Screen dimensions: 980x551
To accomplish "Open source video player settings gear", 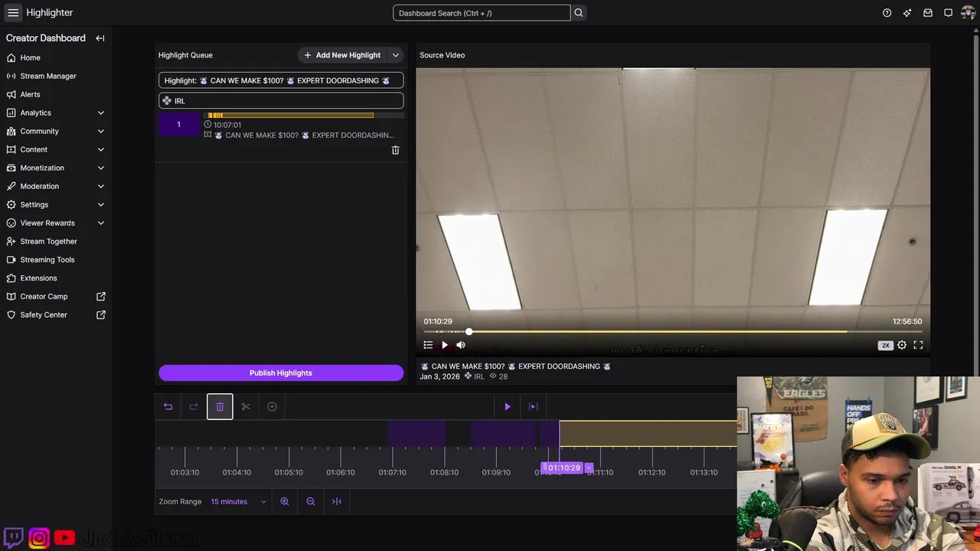I will coord(902,345).
